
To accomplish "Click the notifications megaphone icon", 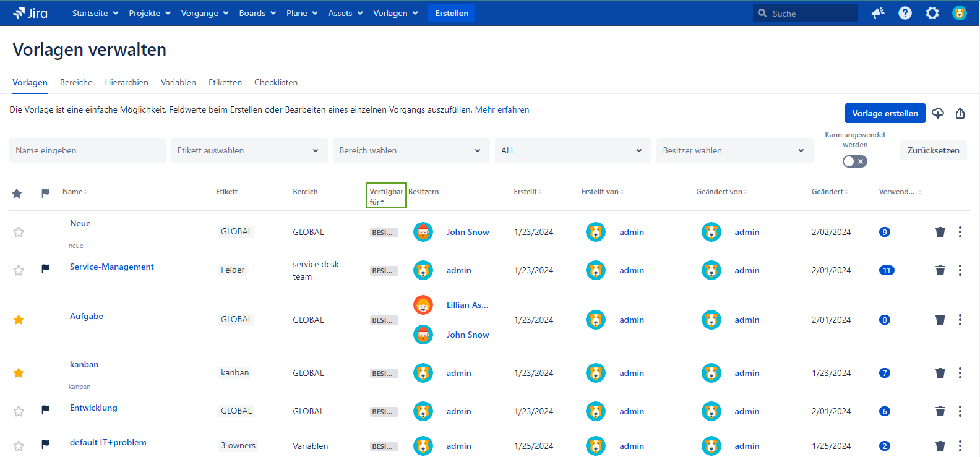I will click(877, 13).
